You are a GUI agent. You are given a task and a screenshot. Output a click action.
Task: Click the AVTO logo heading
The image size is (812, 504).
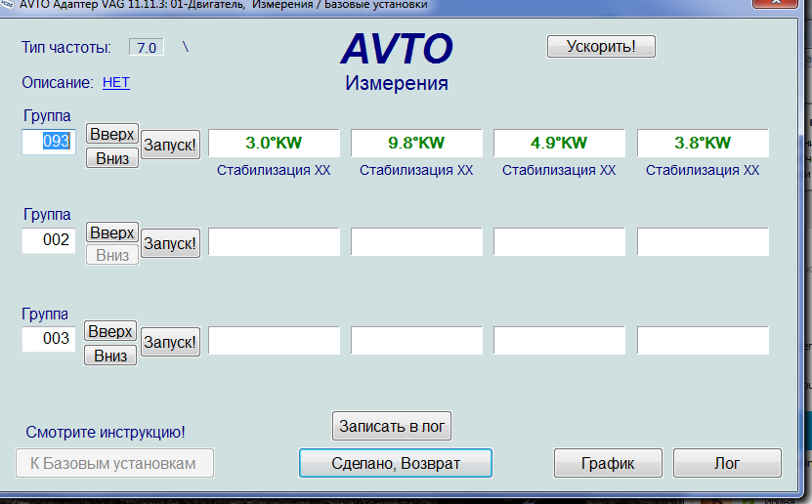tap(397, 49)
